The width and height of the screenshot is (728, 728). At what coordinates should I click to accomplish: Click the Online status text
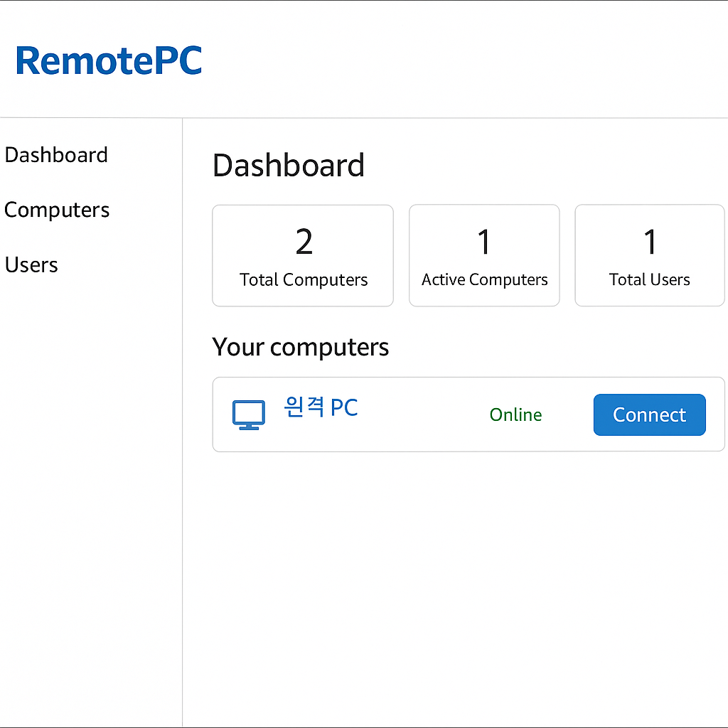(x=516, y=414)
